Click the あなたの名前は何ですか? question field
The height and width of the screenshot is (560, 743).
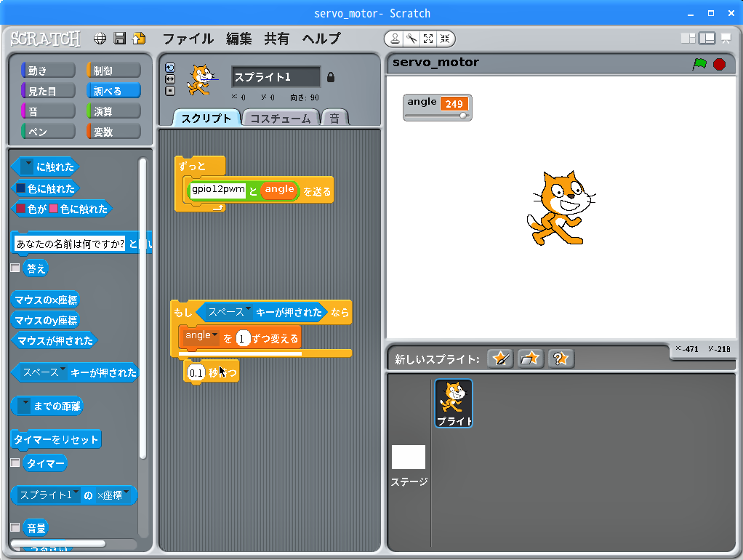tap(70, 244)
